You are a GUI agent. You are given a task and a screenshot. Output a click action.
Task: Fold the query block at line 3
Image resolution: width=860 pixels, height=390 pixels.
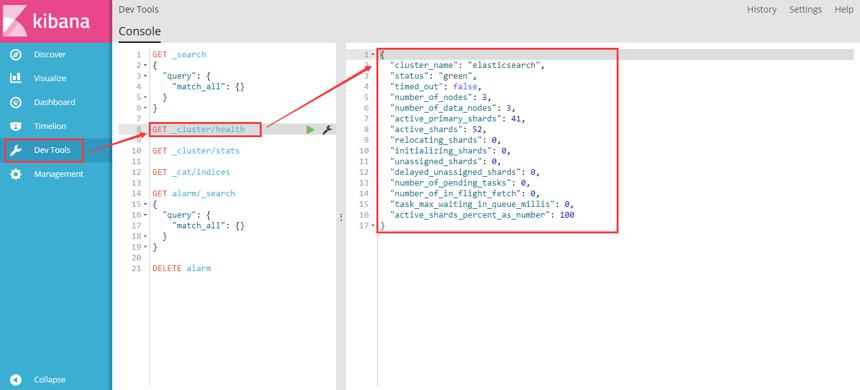(144, 76)
